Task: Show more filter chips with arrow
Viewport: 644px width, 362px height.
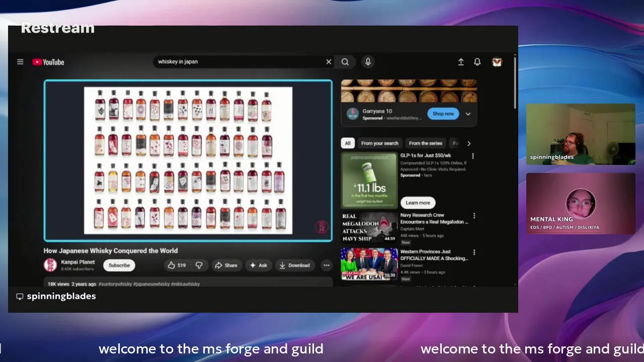Action: (469, 143)
